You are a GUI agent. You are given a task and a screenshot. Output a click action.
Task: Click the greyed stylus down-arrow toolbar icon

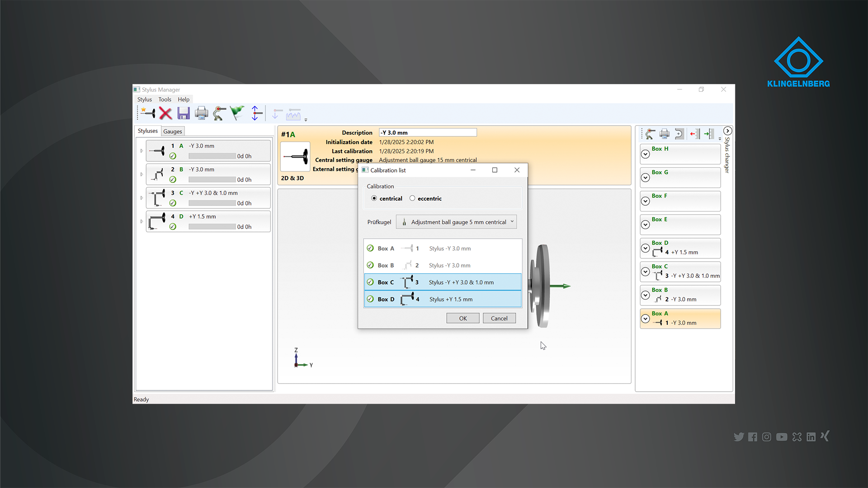pyautogui.click(x=277, y=113)
